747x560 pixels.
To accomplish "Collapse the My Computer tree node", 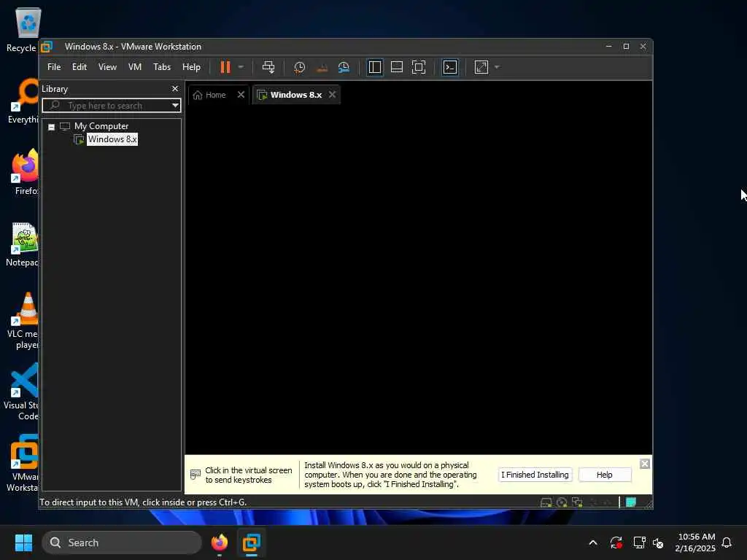I will click(52, 127).
